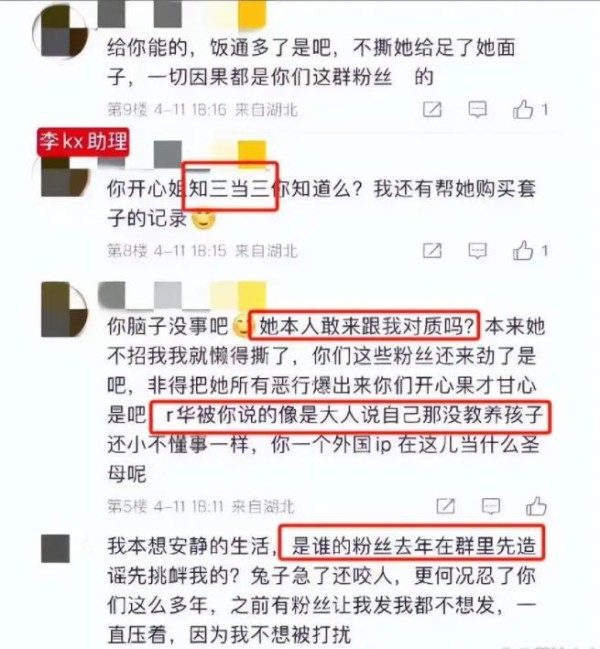Click the smiley emoji after 子的记录
Screen dimensions: 600x649
203,219
